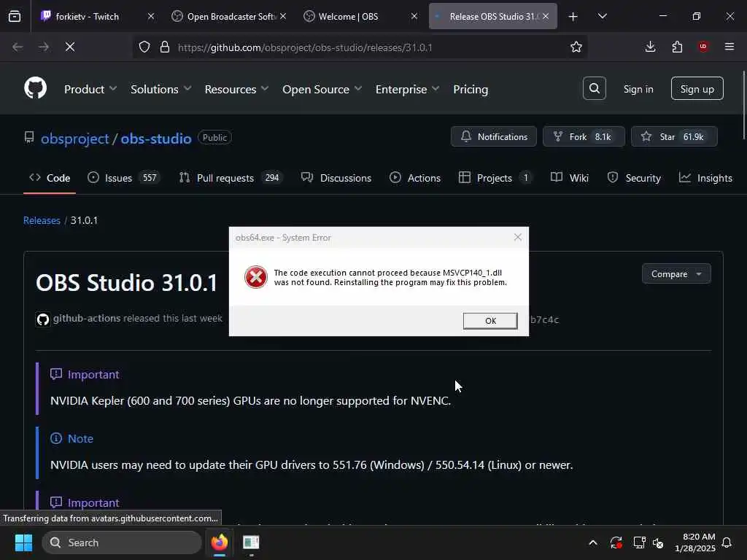This screenshot has height=560, width=747.
Task: Open the Projects tab
Action: point(495,178)
